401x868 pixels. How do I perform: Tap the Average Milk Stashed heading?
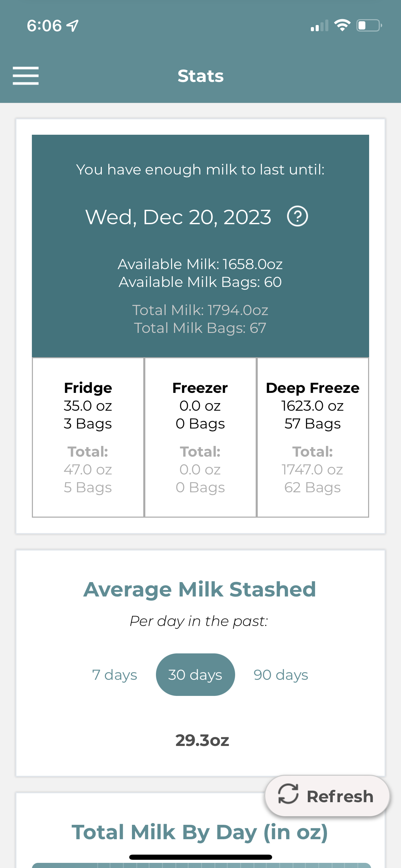click(x=199, y=589)
